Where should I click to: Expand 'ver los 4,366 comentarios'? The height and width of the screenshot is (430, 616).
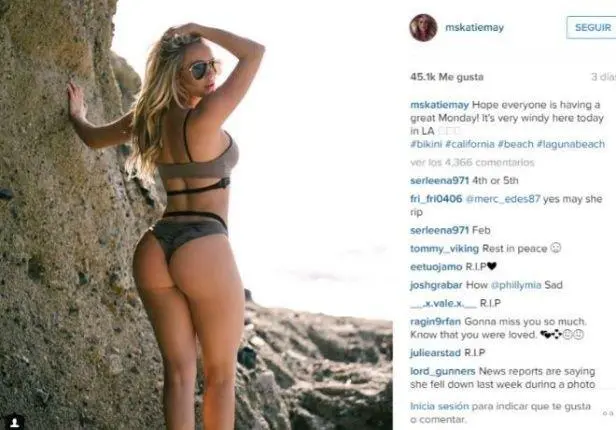tap(472, 162)
